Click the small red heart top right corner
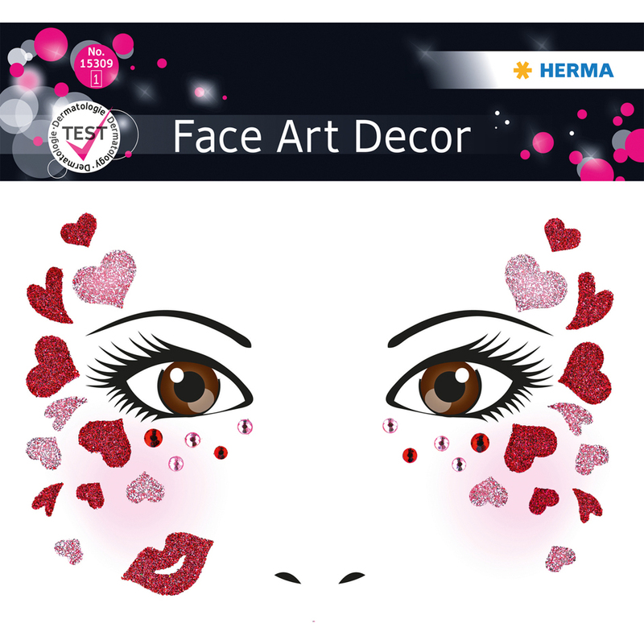 click(x=562, y=234)
